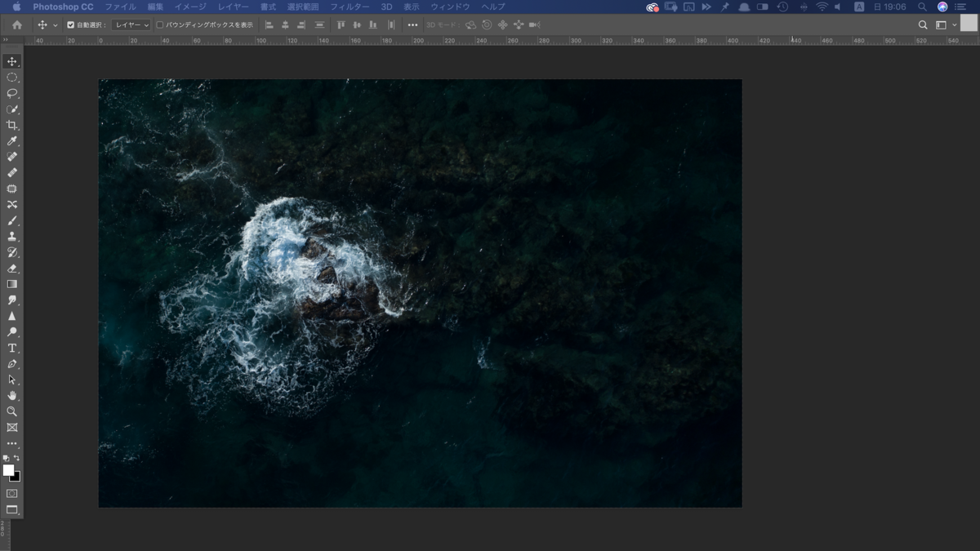Align bottom edges in options bar
This screenshot has height=551, width=980.
(373, 25)
